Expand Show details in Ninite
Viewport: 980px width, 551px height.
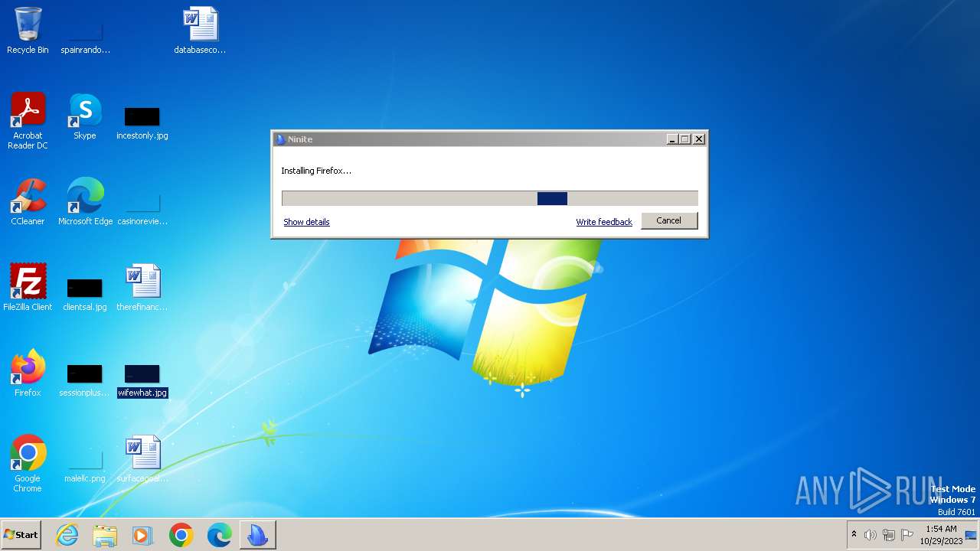click(x=306, y=222)
